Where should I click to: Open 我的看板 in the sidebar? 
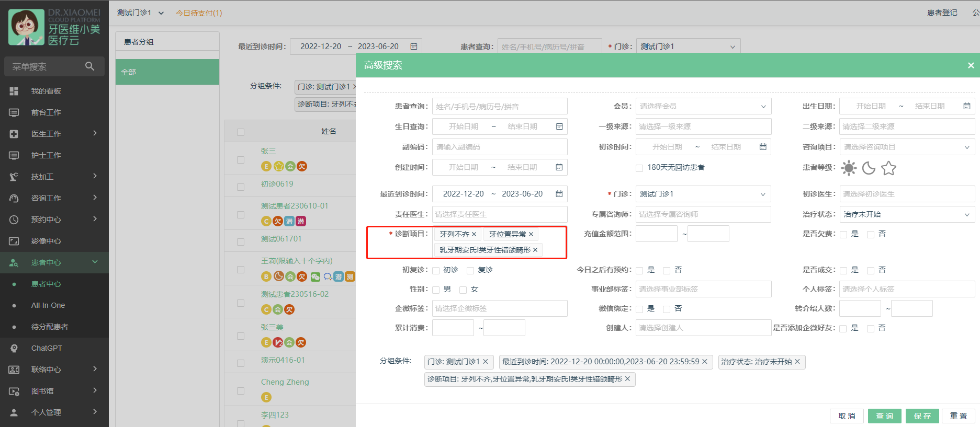tap(46, 91)
